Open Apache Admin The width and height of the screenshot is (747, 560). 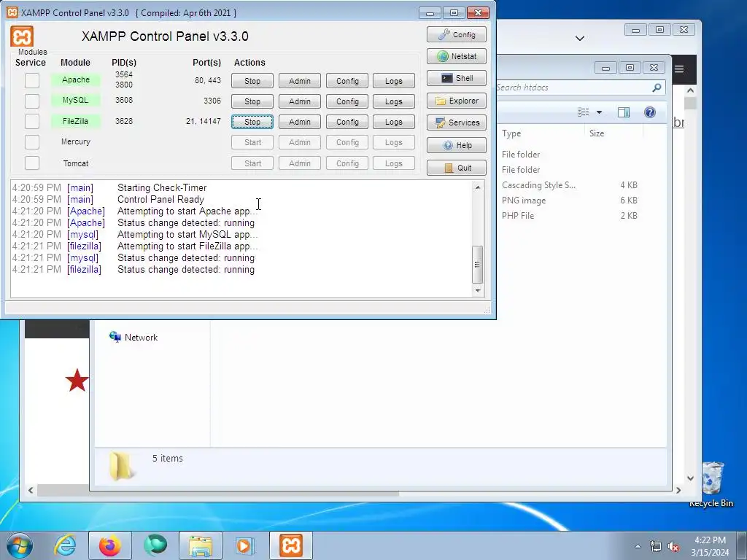pyautogui.click(x=300, y=81)
